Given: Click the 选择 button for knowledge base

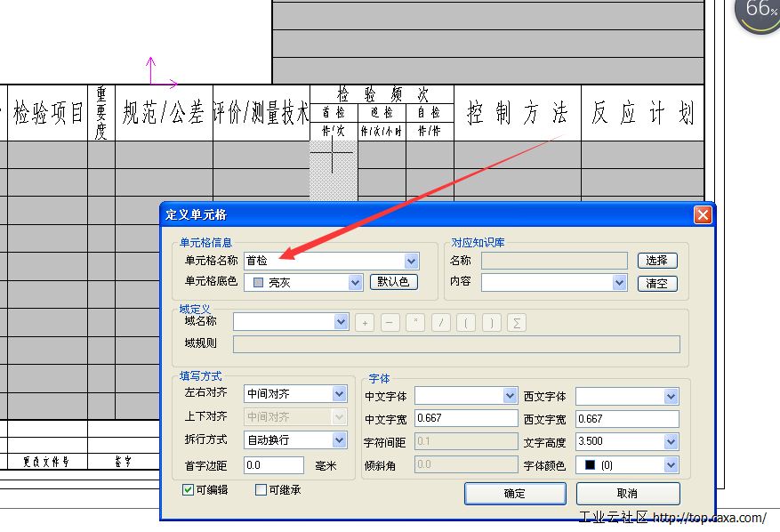Looking at the screenshot, I should (x=657, y=261).
